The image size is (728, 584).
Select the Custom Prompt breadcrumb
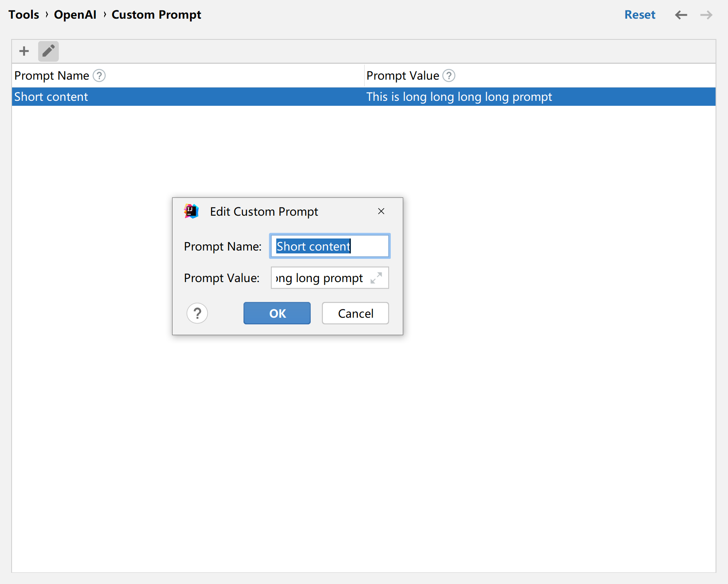click(156, 15)
